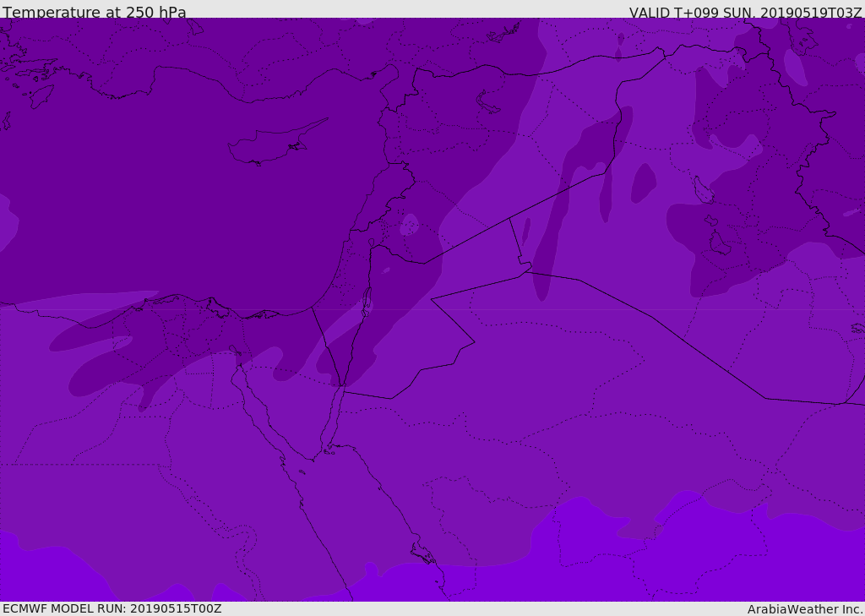Click the 'ArabiaWeather Inc.' credit text
Screen dimensions: 865x616
click(804, 609)
